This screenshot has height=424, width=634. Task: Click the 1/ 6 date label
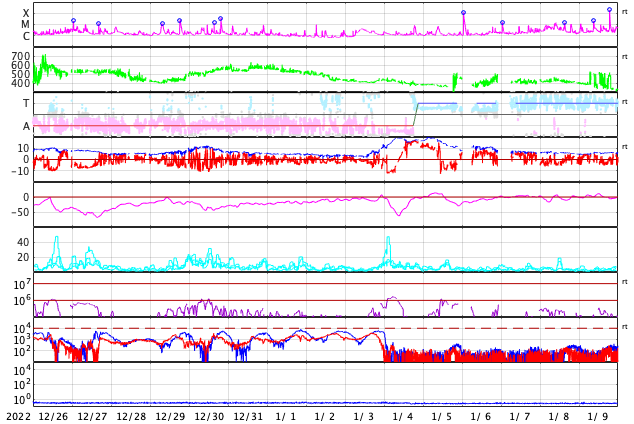(481, 417)
